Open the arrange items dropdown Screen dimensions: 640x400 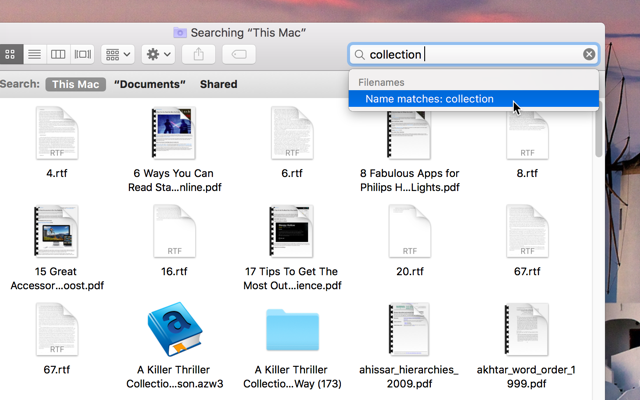tap(118, 54)
